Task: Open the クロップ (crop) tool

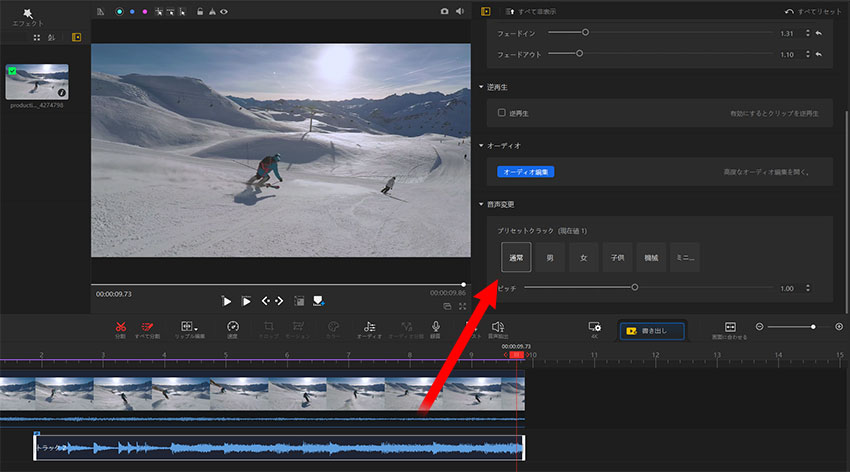Action: [268, 329]
